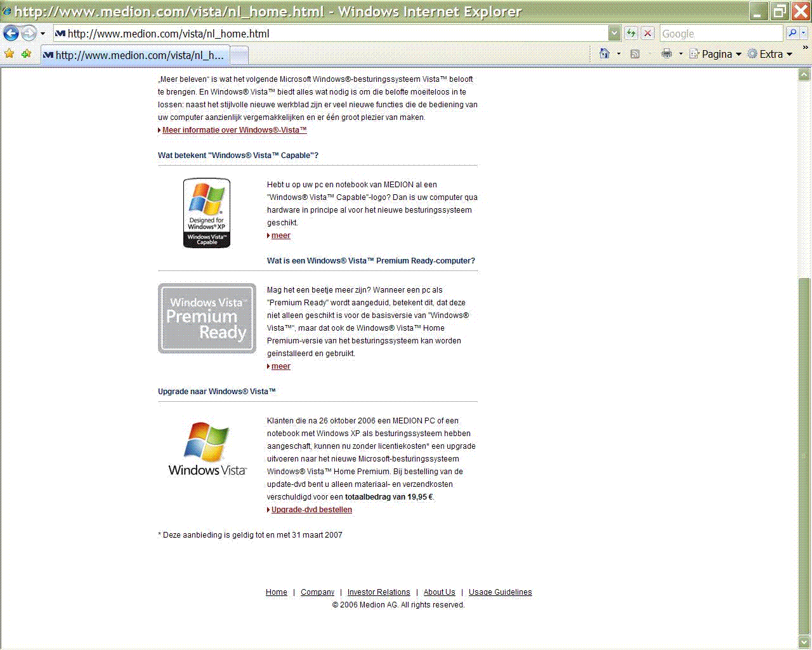The image size is (812, 650).
Task: Open the Extra tools menu
Action: [x=770, y=54]
